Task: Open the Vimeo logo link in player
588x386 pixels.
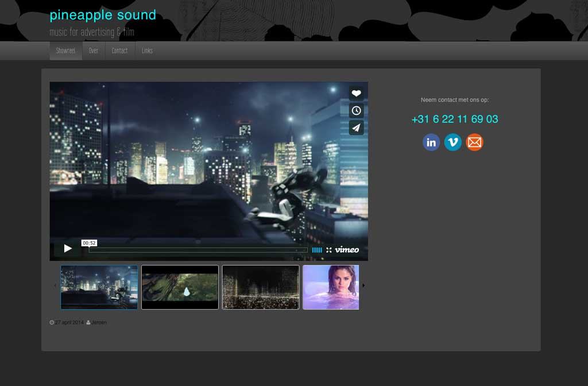Action: pos(347,250)
